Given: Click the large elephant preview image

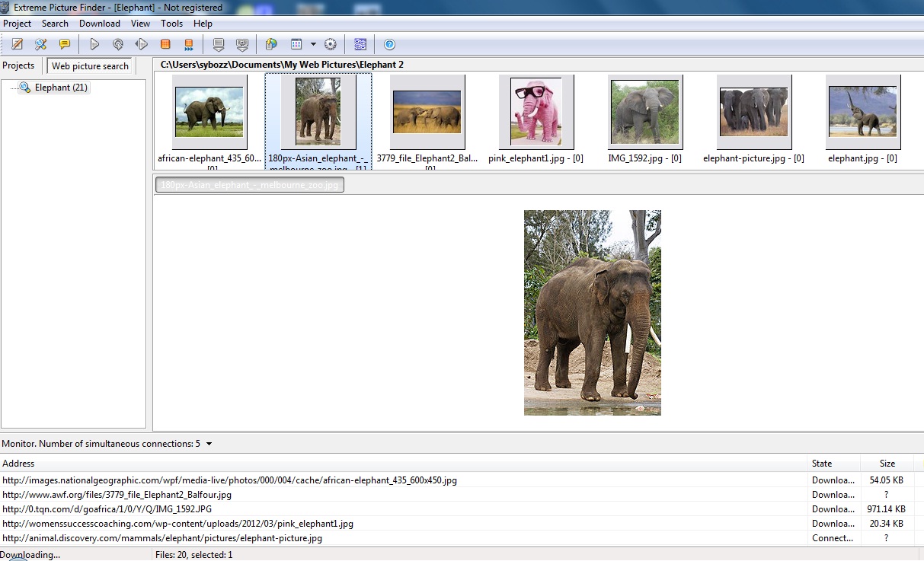Looking at the screenshot, I should click(x=593, y=313).
